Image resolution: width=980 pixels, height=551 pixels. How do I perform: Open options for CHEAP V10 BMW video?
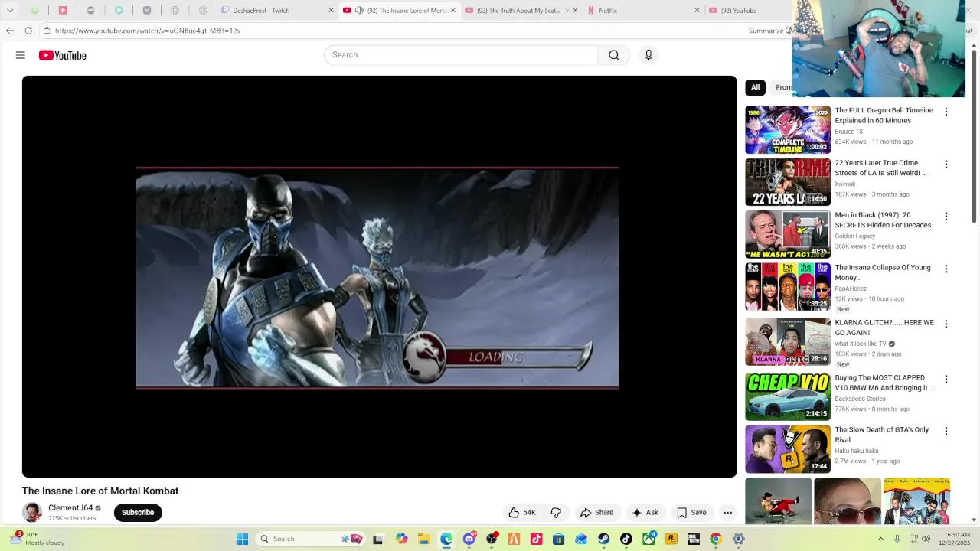[946, 379]
